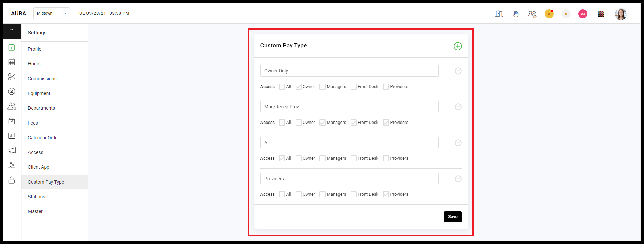The image size is (644, 244).
Task: Remove the Owner Only pay type
Action: click(458, 71)
